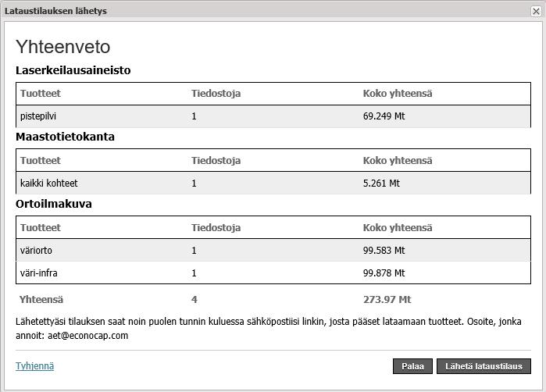Select the 69.249 Mt size value
The image size is (546, 392).
[384, 116]
